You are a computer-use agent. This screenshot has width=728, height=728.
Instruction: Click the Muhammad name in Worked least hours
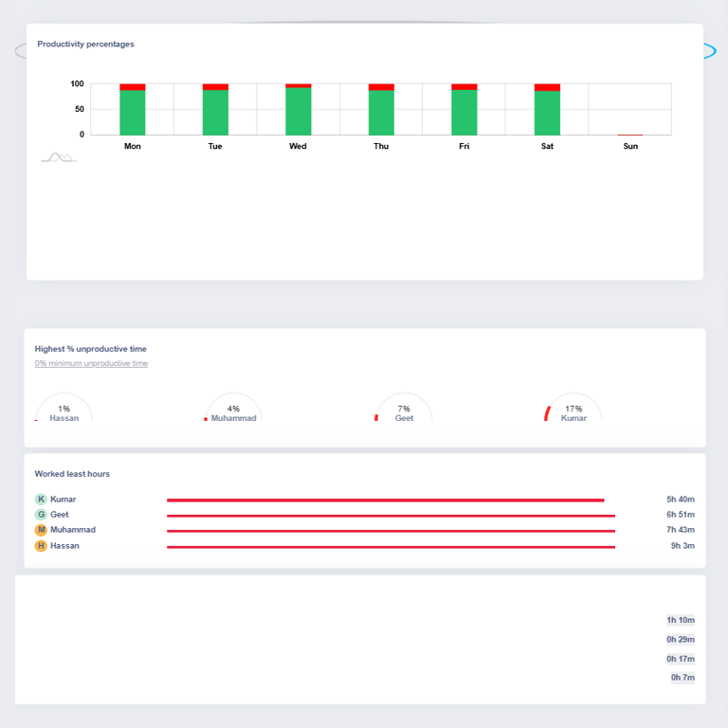tap(73, 530)
